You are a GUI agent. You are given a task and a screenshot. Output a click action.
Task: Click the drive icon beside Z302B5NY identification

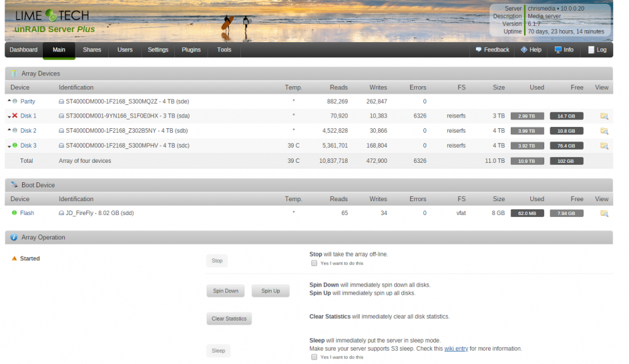click(62, 131)
